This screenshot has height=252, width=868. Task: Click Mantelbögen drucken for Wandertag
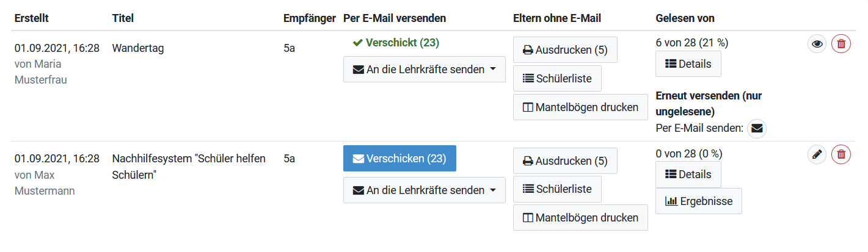pyautogui.click(x=580, y=107)
